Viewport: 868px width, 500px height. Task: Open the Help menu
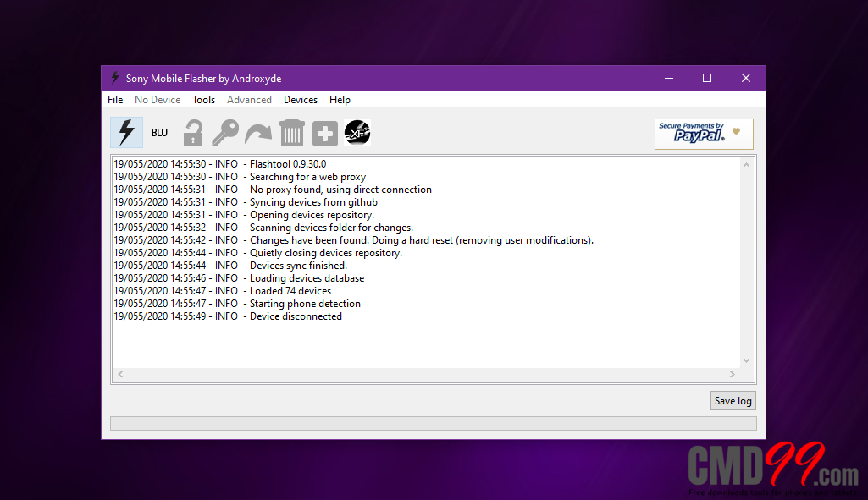[x=340, y=100]
